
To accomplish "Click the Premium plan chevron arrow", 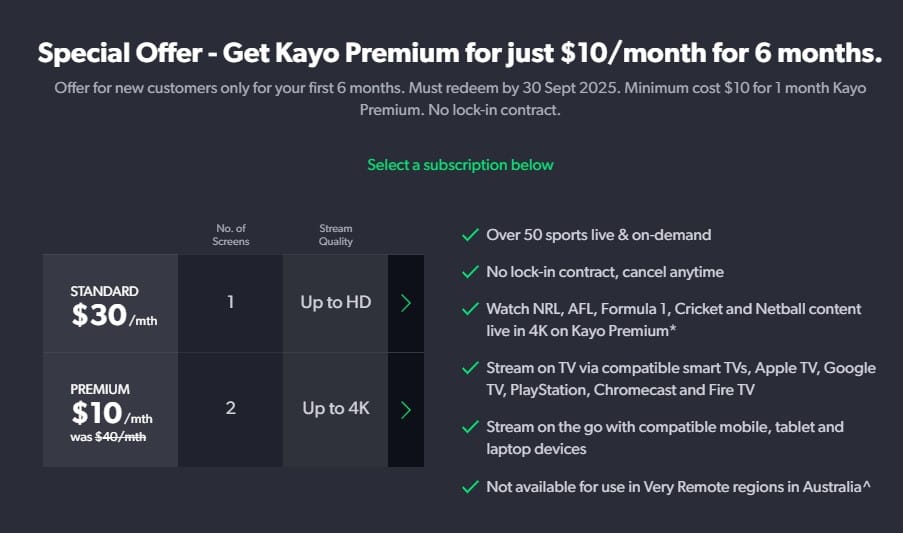I will [x=406, y=410].
